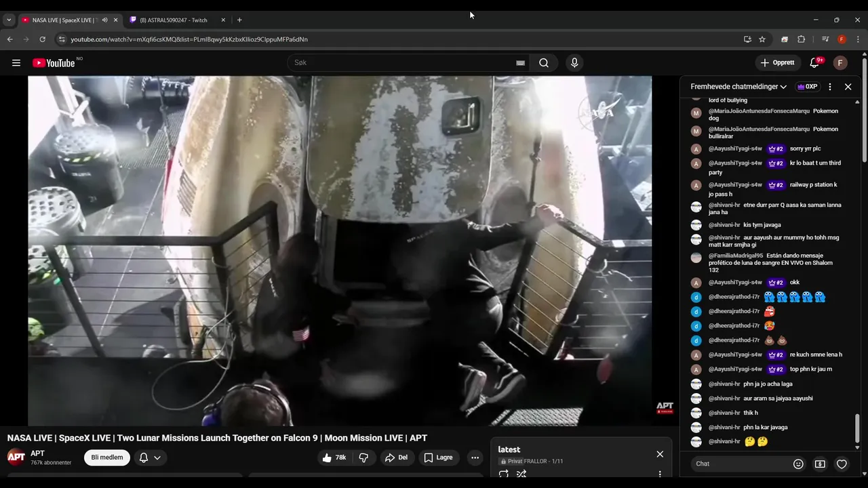Switch to the ASTRAL5090247 Twitch tab
This screenshot has height=488, width=868.
pyautogui.click(x=173, y=20)
